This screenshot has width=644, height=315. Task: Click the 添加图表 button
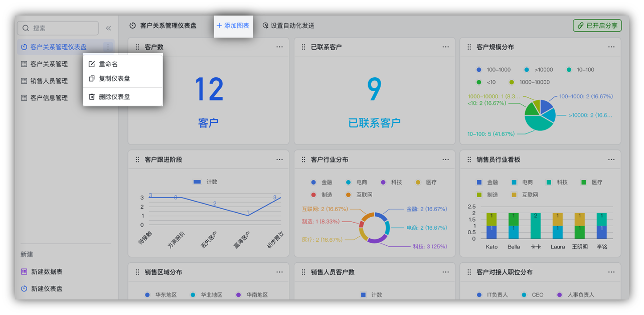pyautogui.click(x=233, y=26)
